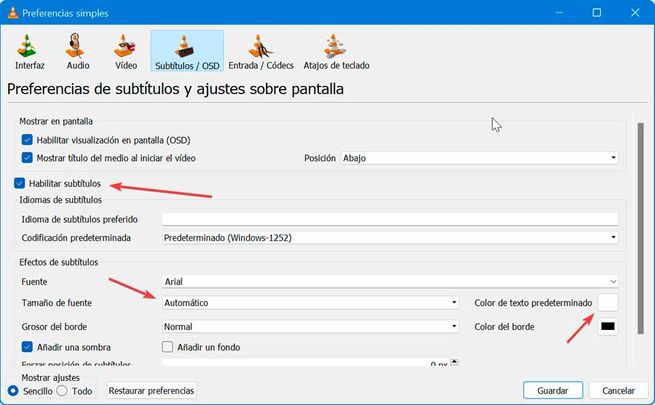Click the VLC cone icon in title bar
Viewport: 655px width, 405px height.
pos(13,13)
